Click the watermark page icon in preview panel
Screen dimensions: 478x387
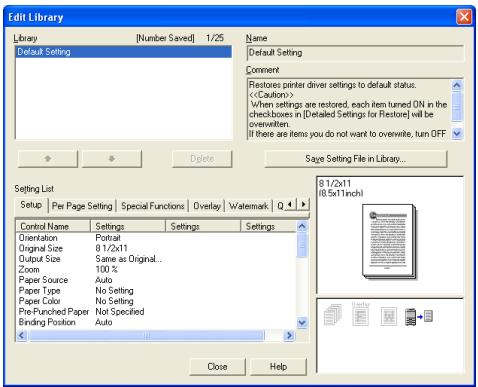(389, 316)
